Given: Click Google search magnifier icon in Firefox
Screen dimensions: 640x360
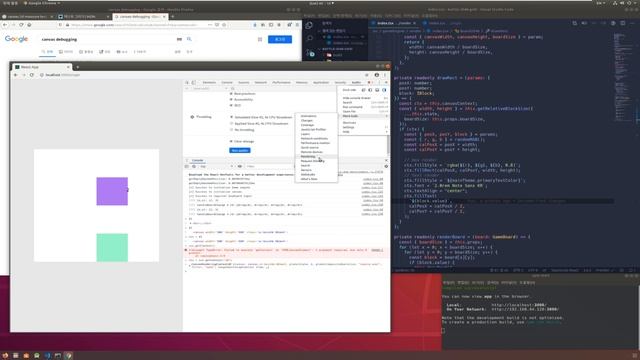Looking at the screenshot, I should pyautogui.click(x=189, y=39).
